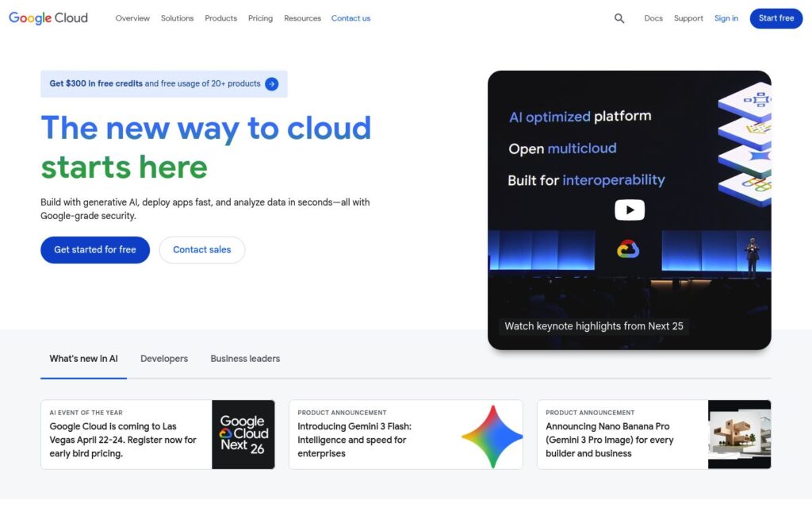812x508 pixels.
Task: Click the 'The new way to cloud' headline
Action: [x=206, y=128]
